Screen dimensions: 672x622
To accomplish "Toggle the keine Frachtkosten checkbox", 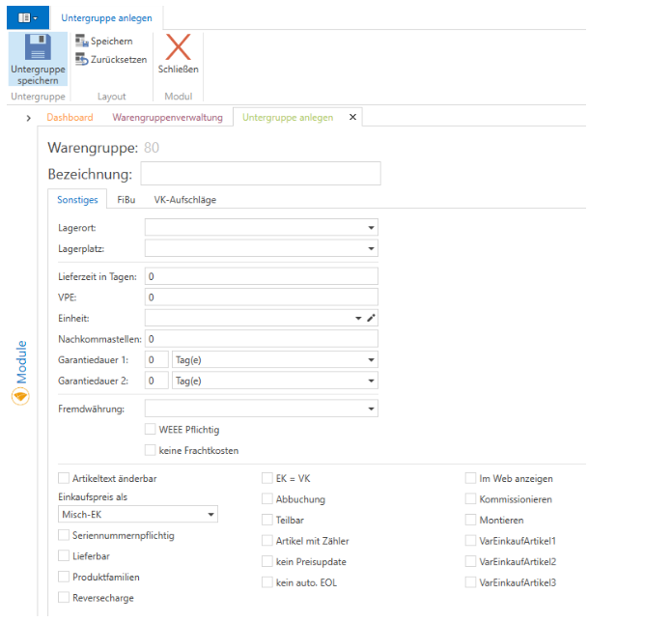I will (x=150, y=450).
